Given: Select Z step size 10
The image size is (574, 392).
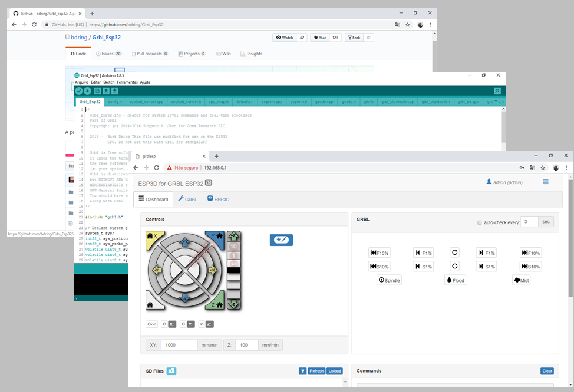Looking at the screenshot, I should (x=233, y=246).
